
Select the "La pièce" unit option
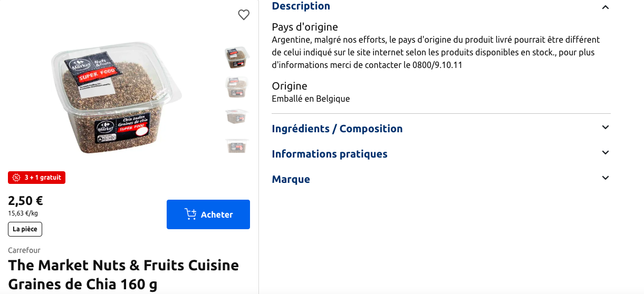25,229
